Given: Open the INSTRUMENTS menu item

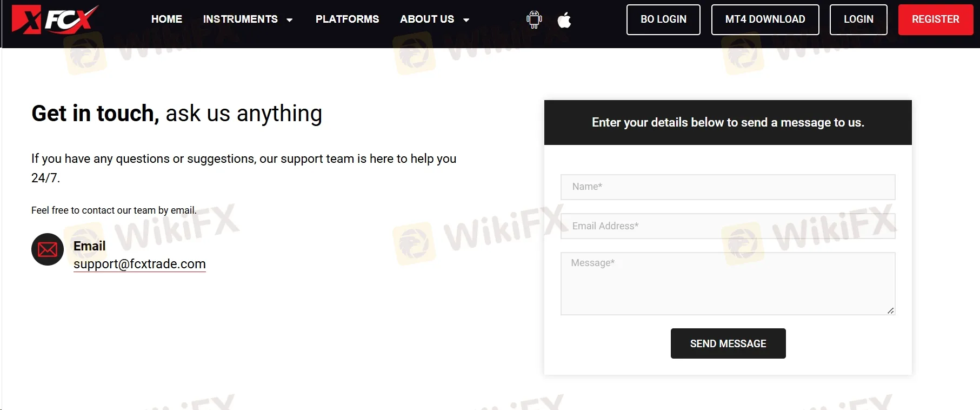Looking at the screenshot, I should [240, 19].
